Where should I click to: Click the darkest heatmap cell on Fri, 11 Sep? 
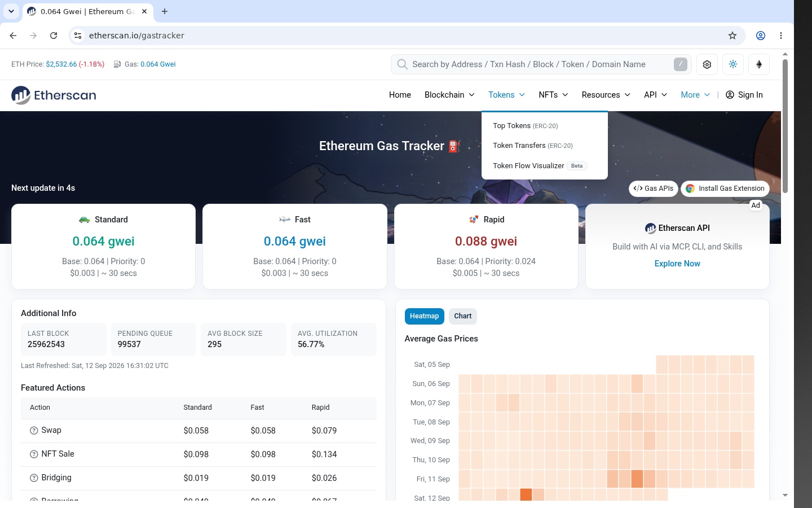637,479
